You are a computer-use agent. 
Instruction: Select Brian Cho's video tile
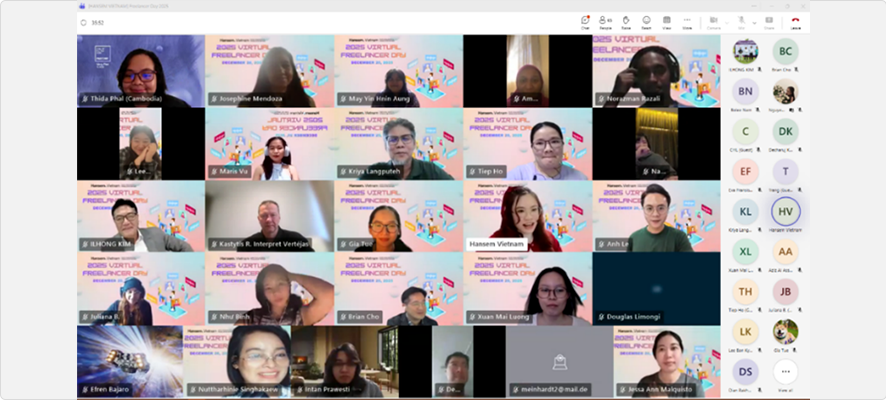pyautogui.click(x=398, y=289)
